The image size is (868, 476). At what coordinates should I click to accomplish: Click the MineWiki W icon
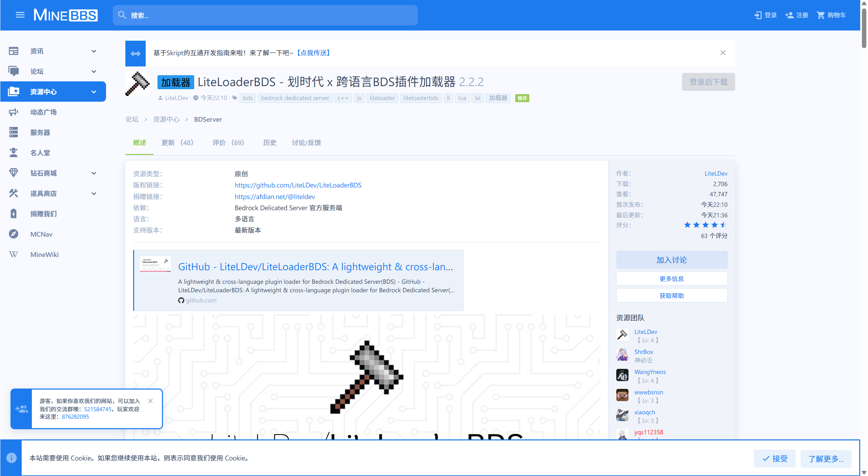point(14,255)
